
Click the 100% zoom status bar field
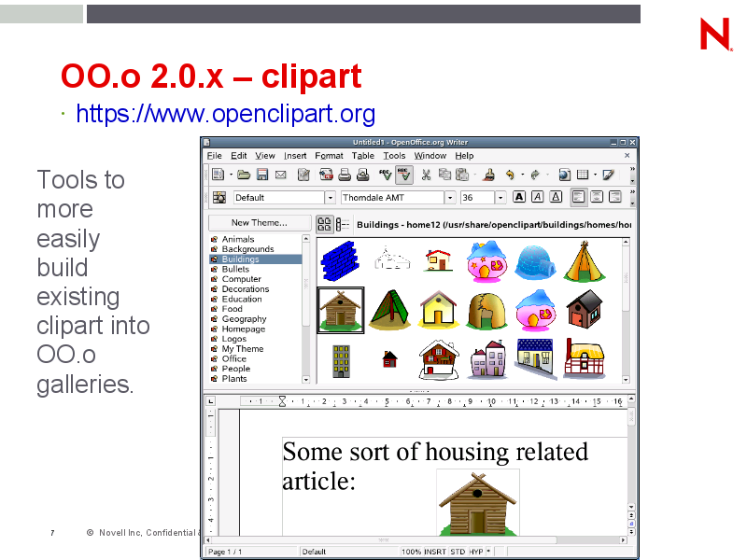(411, 552)
